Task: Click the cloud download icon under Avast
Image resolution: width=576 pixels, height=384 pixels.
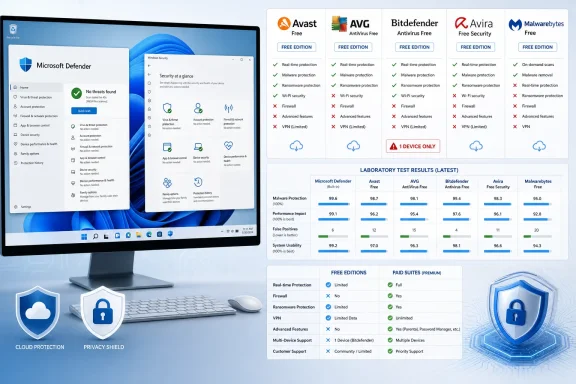Action: click(x=296, y=146)
